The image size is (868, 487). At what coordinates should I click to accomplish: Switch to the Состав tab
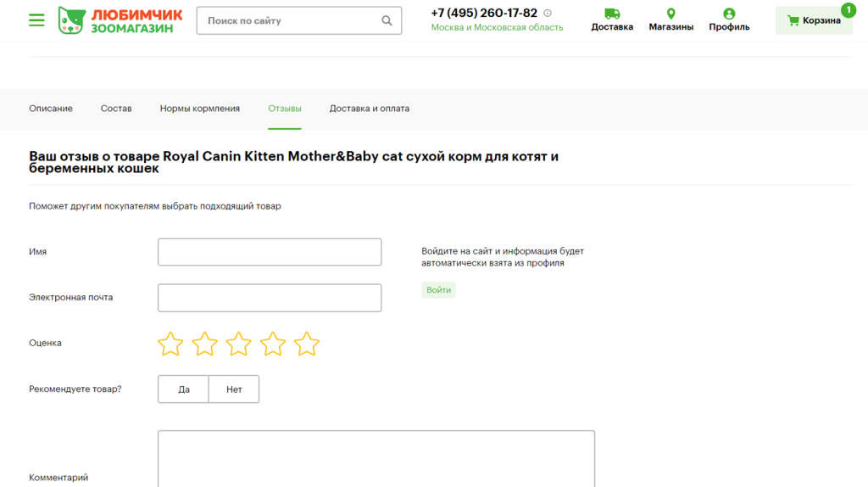116,109
